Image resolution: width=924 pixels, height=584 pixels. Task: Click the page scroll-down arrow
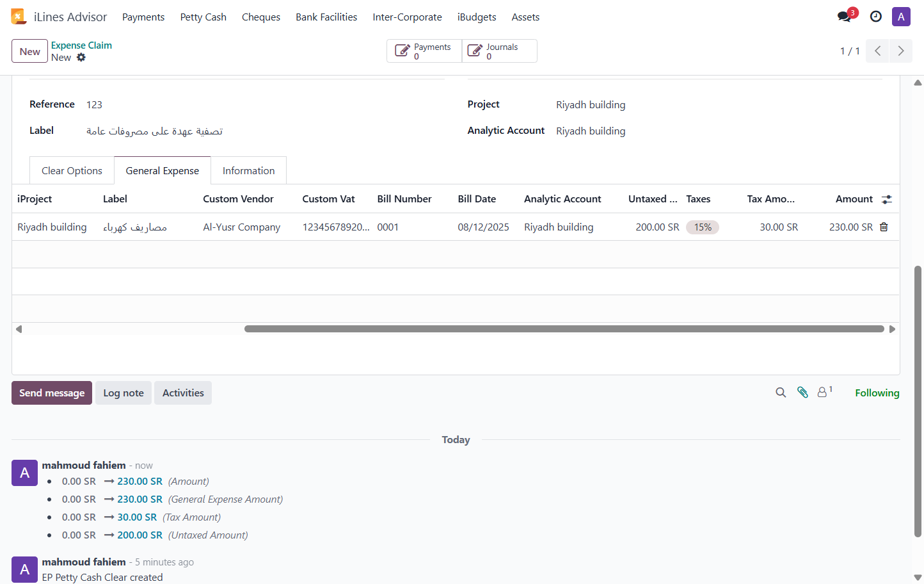coord(918,578)
